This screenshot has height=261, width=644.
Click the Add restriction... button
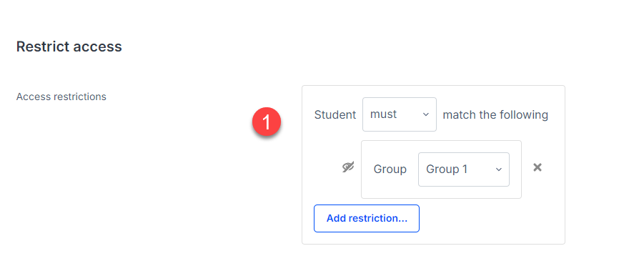click(x=367, y=218)
